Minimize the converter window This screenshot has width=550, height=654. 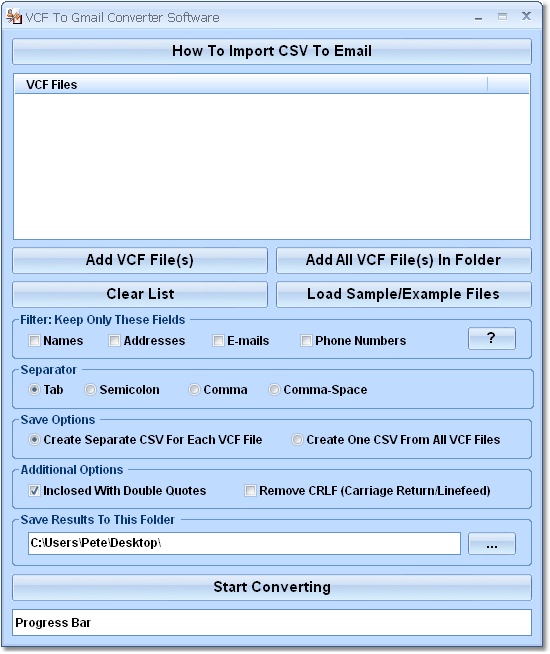point(479,17)
